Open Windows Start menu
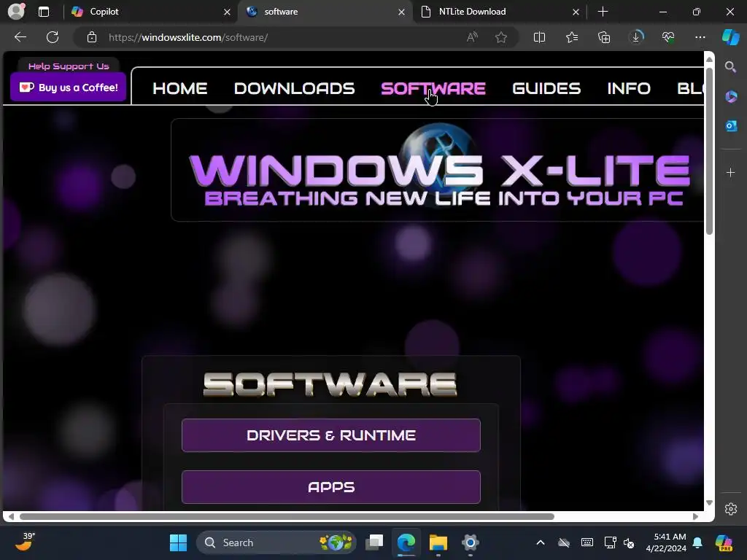The width and height of the screenshot is (747, 560). point(178,542)
